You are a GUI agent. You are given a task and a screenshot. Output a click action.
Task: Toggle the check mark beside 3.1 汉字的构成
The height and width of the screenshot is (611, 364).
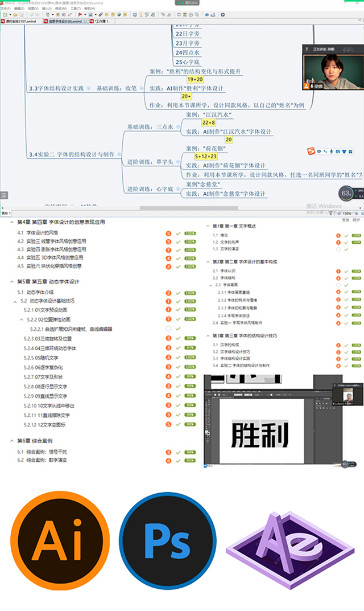point(346,345)
